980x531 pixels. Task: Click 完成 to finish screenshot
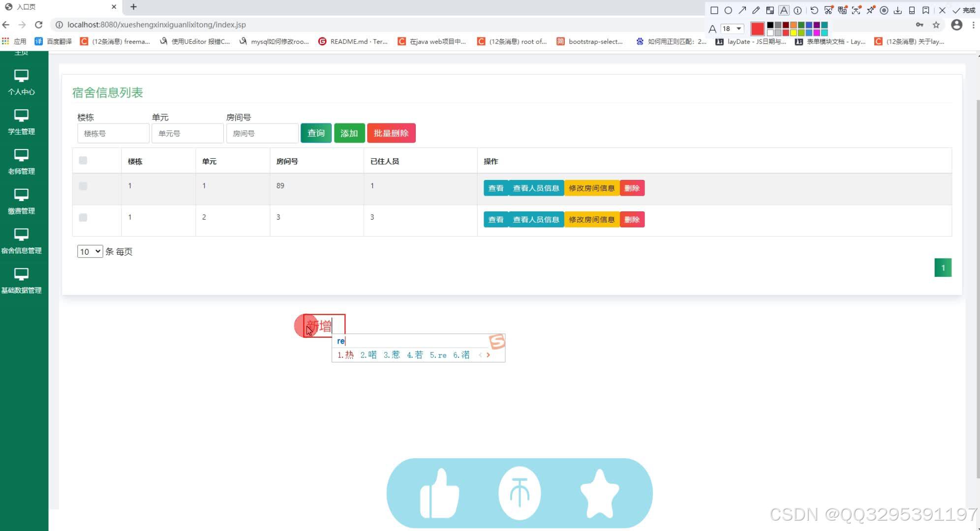[964, 10]
